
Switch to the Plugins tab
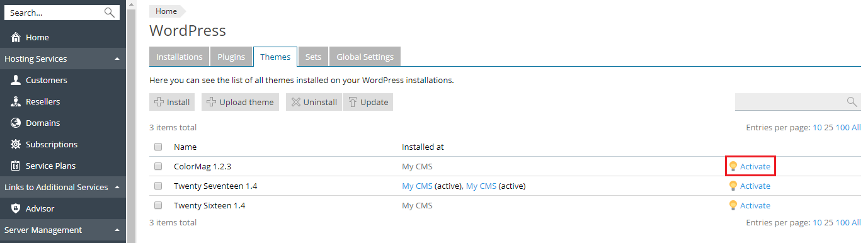click(x=231, y=57)
